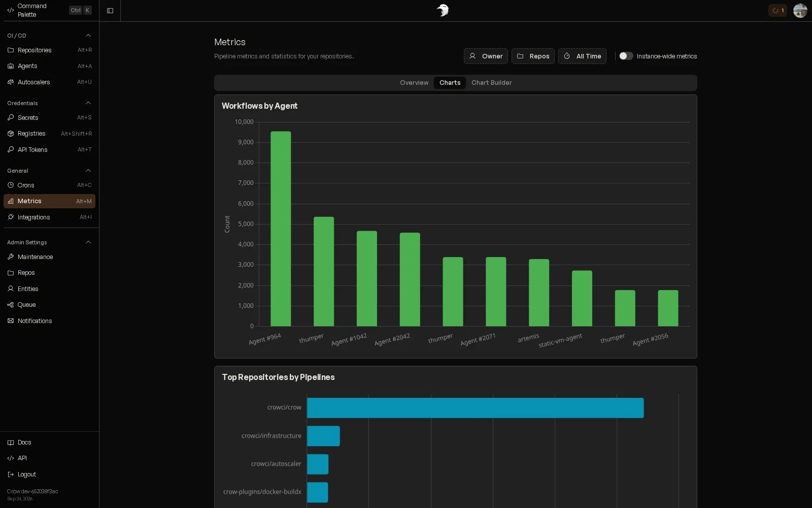Click the Crons clock icon
812x508 pixels.
pos(11,185)
